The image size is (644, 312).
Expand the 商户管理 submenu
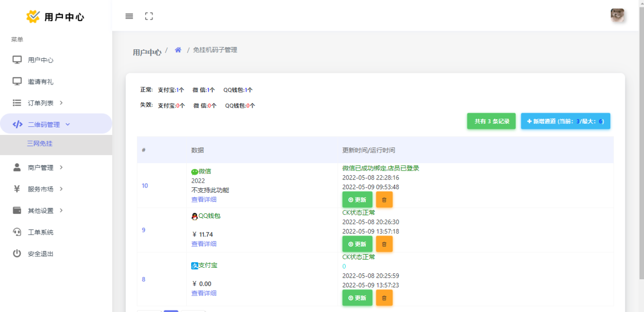(x=40, y=168)
